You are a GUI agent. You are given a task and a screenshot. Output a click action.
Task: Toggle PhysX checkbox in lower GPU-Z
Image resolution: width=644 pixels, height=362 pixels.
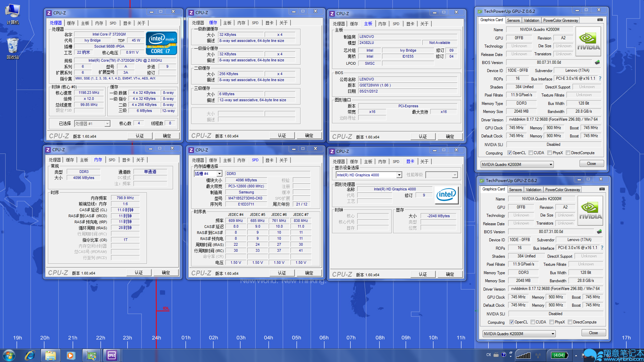tap(551, 322)
